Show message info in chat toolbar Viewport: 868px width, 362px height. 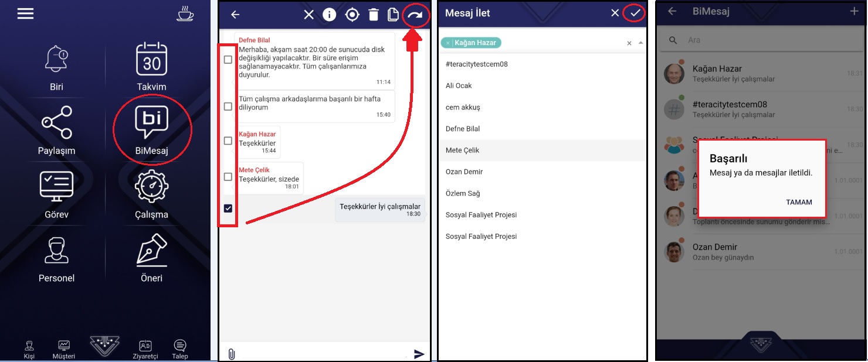330,15
